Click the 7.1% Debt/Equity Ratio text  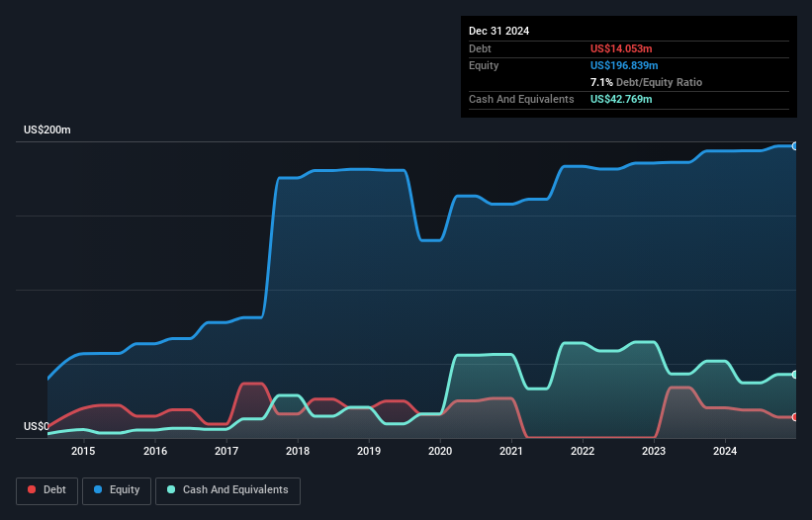click(x=646, y=82)
